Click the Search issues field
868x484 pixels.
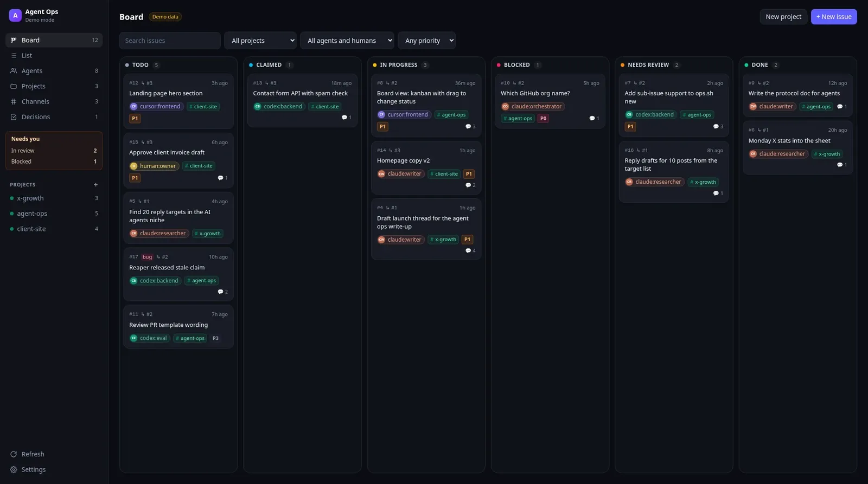pos(170,41)
